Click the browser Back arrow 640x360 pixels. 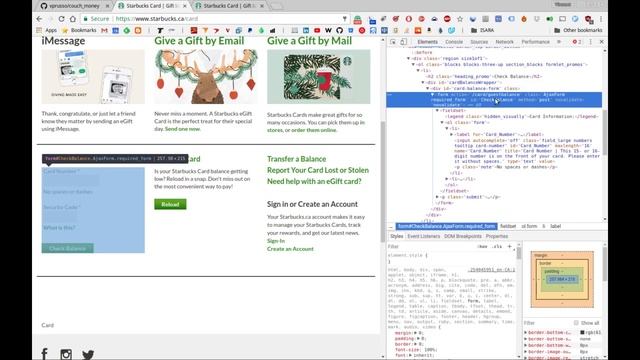[x=39, y=19]
